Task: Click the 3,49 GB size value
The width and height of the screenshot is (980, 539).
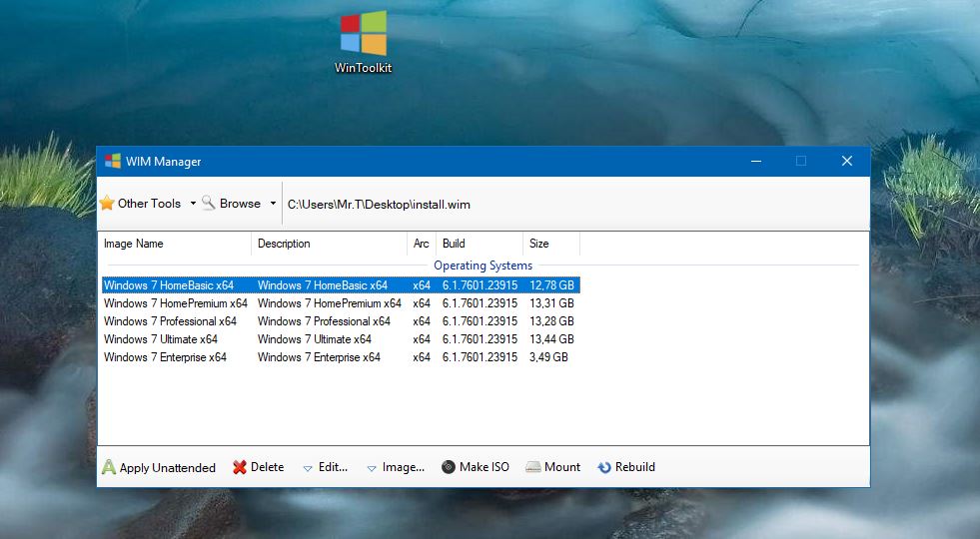Action: pos(548,358)
